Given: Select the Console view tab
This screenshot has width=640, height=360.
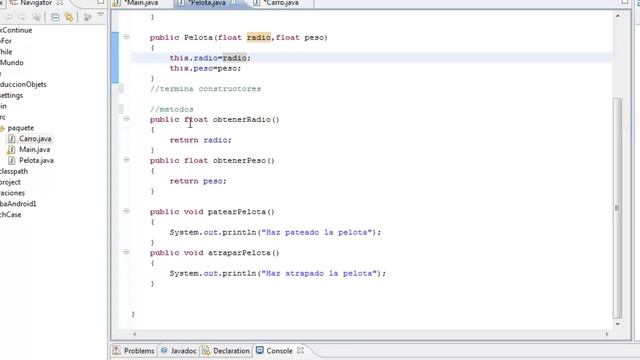Looking at the screenshot, I should pos(279,351).
